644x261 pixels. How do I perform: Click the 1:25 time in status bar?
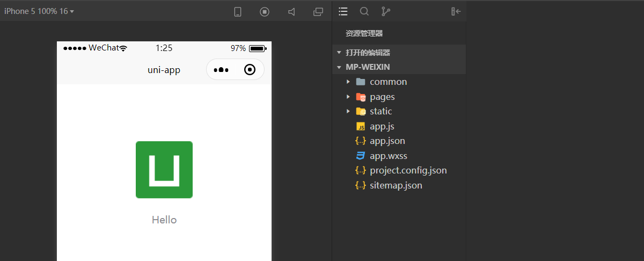pos(164,48)
